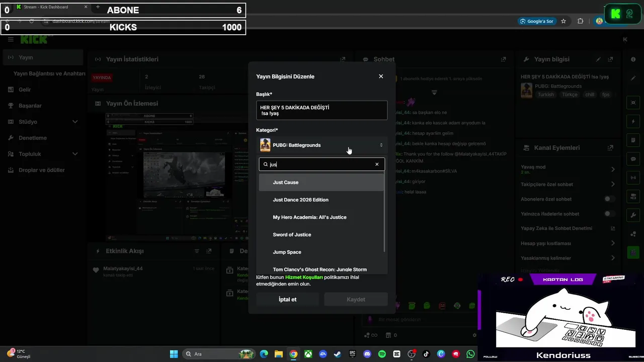Click the info icon in right toolbar

point(633,59)
